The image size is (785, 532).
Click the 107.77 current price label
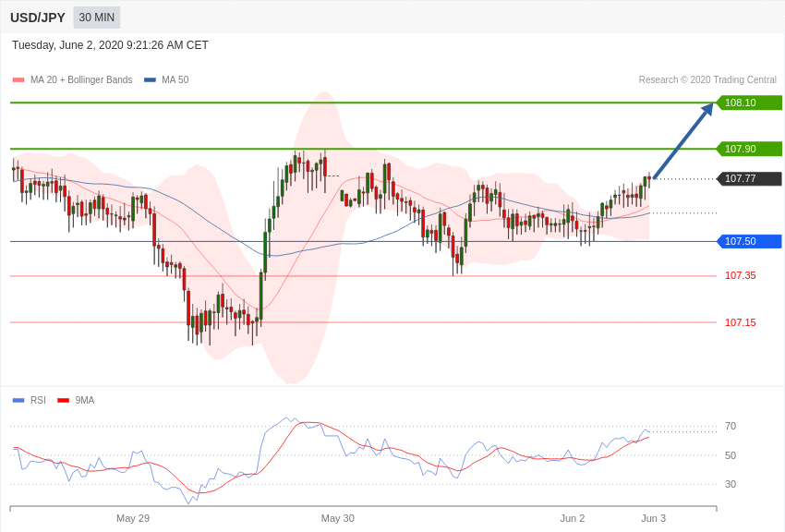click(x=749, y=178)
